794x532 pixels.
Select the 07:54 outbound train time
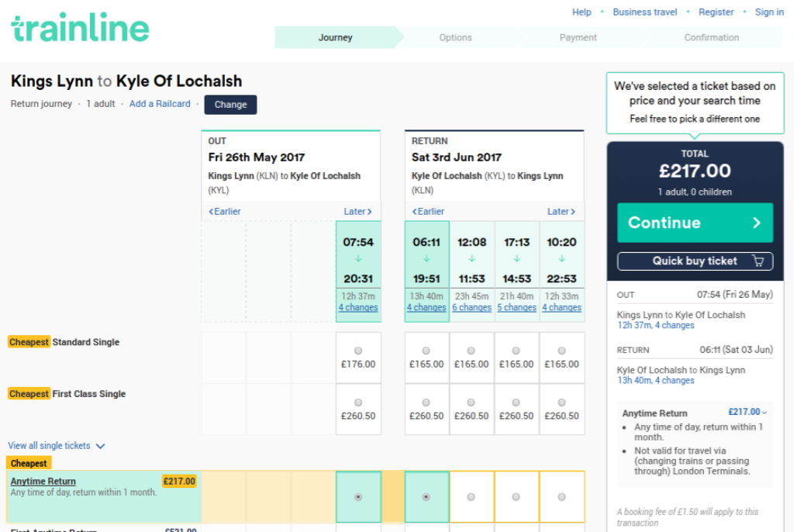click(358, 260)
